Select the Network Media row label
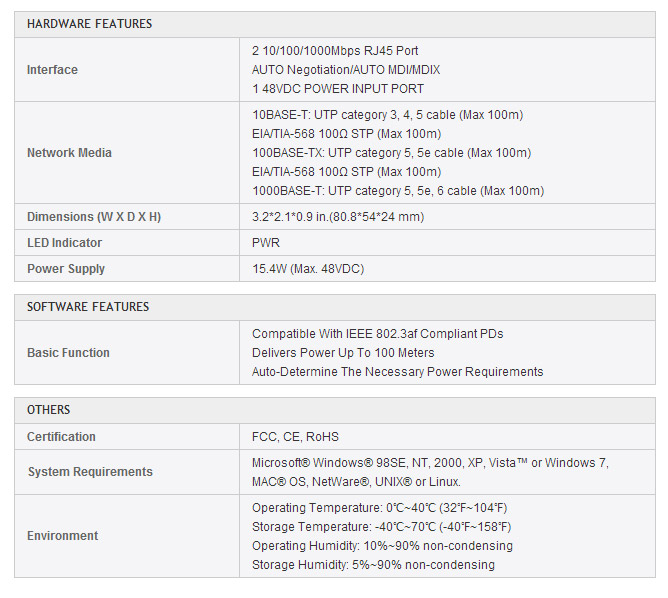This screenshot has height=598, width=668. [x=69, y=153]
